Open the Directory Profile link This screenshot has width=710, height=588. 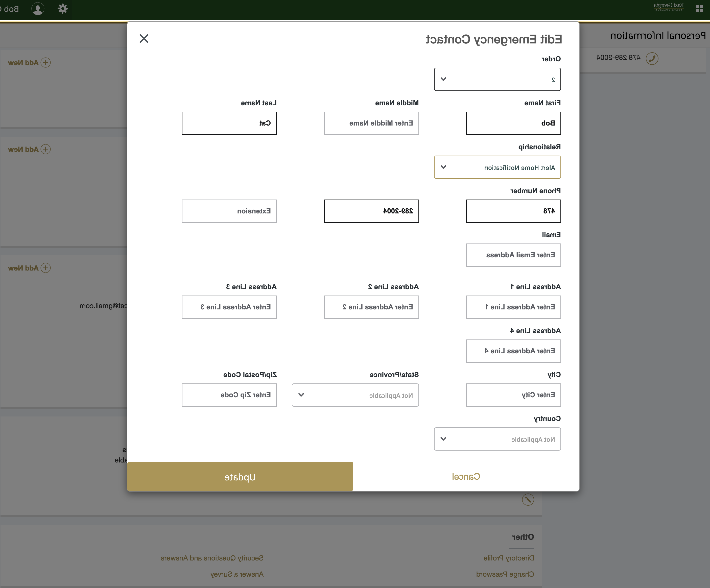click(x=508, y=558)
